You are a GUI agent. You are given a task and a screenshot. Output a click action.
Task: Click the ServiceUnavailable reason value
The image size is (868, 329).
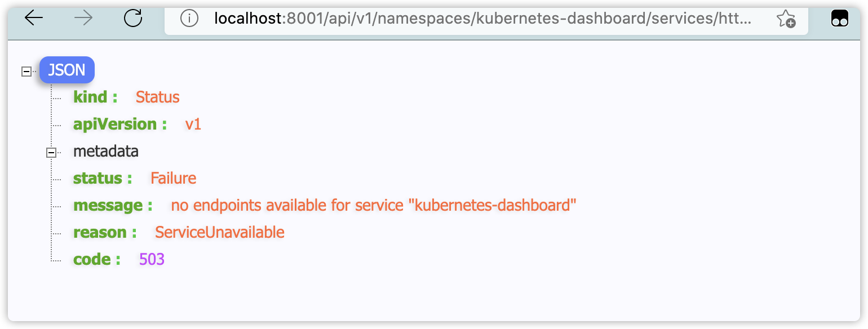point(219,232)
